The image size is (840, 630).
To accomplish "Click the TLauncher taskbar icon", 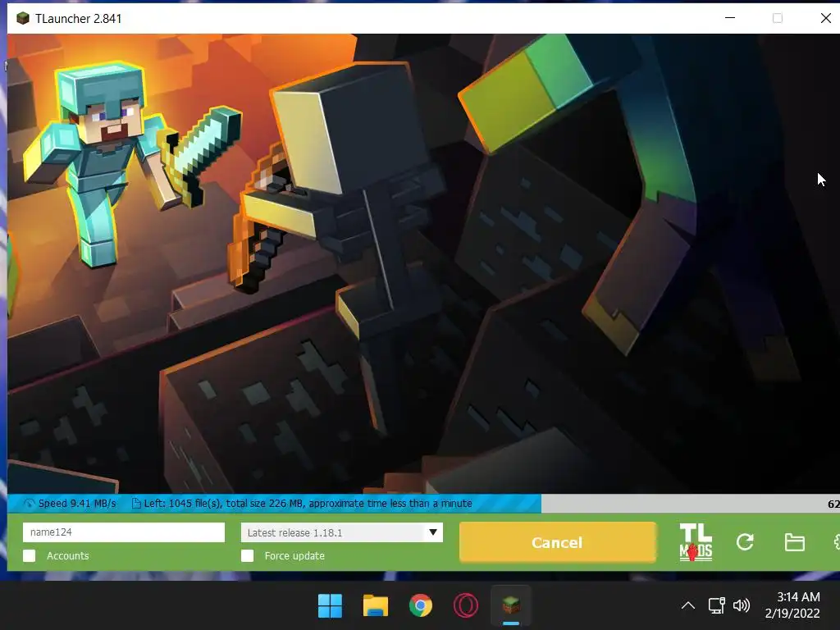I will tap(511, 606).
